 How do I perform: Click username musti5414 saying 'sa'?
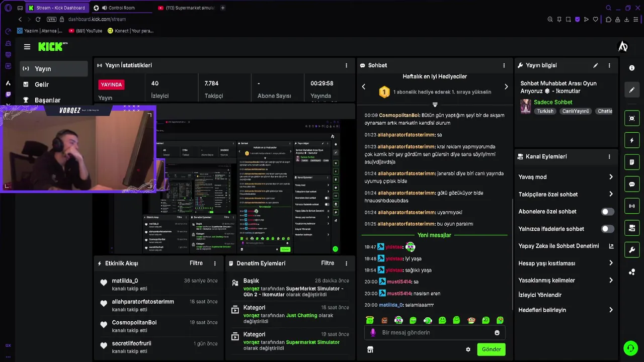[399, 282]
